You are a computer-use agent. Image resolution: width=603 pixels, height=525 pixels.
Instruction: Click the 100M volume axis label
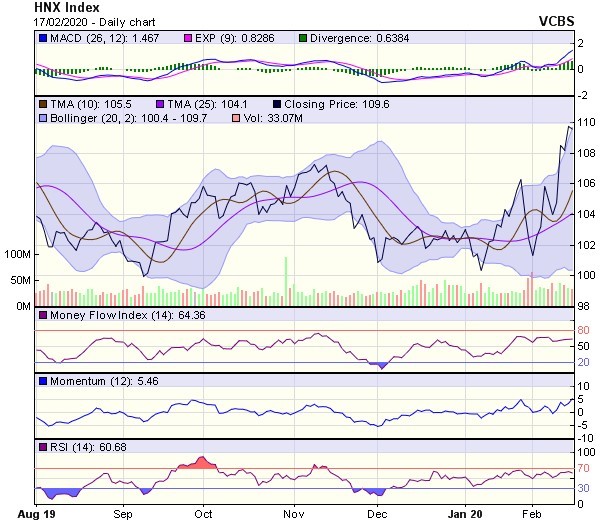tap(17, 255)
